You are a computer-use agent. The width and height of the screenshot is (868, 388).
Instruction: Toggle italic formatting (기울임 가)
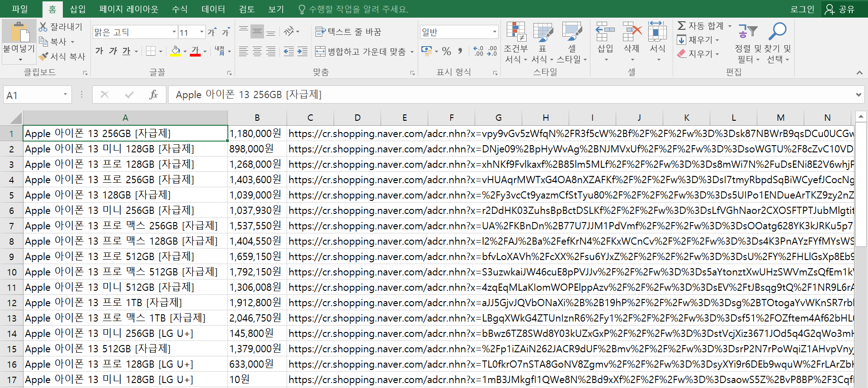pos(113,51)
